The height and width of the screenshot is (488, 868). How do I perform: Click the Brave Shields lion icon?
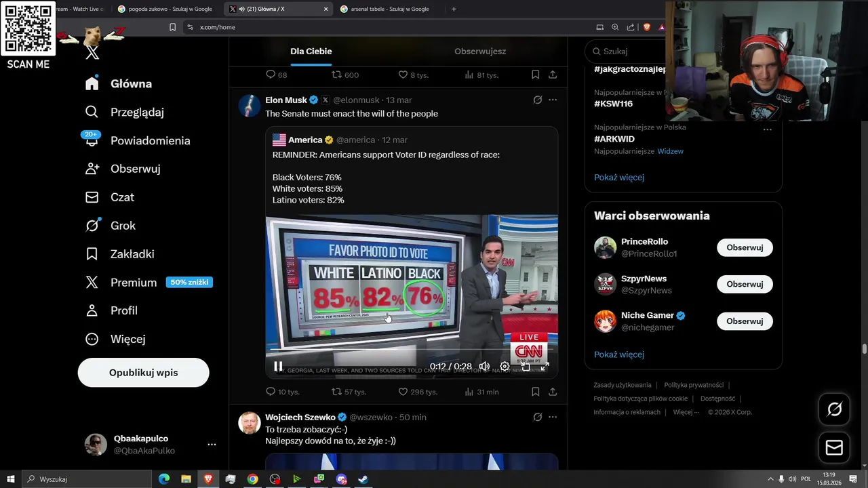(646, 27)
